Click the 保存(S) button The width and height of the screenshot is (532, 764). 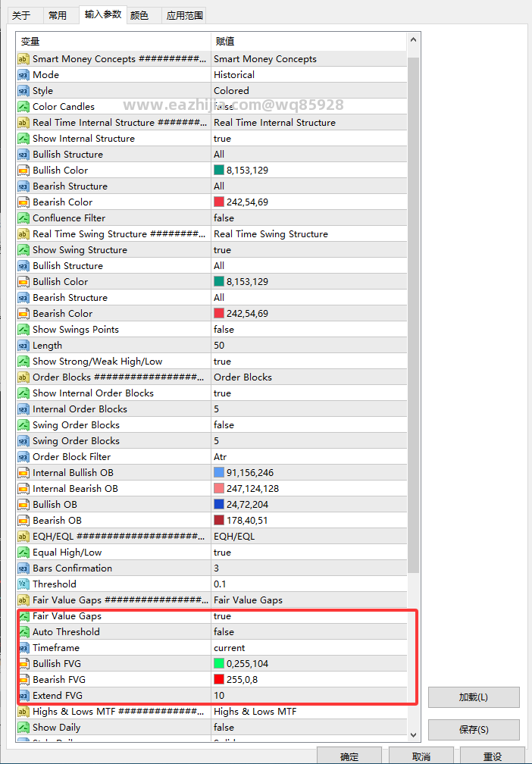tap(474, 729)
